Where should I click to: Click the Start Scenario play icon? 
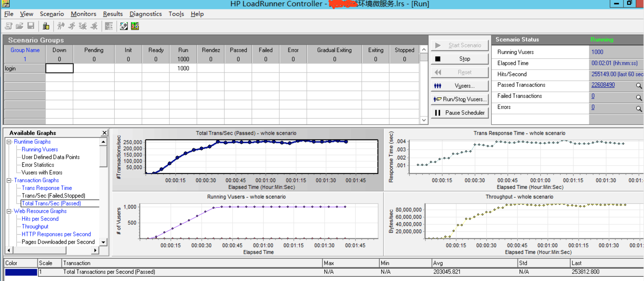(x=438, y=45)
